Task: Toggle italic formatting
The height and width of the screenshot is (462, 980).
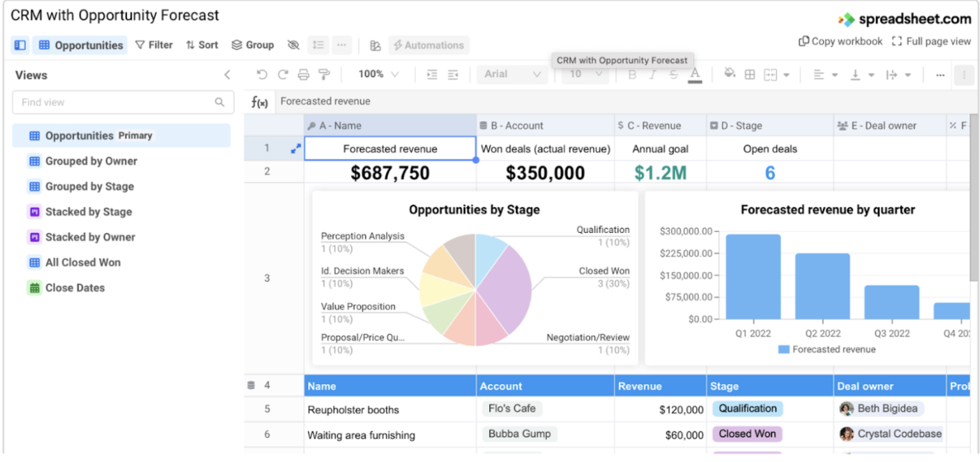Action: point(651,75)
